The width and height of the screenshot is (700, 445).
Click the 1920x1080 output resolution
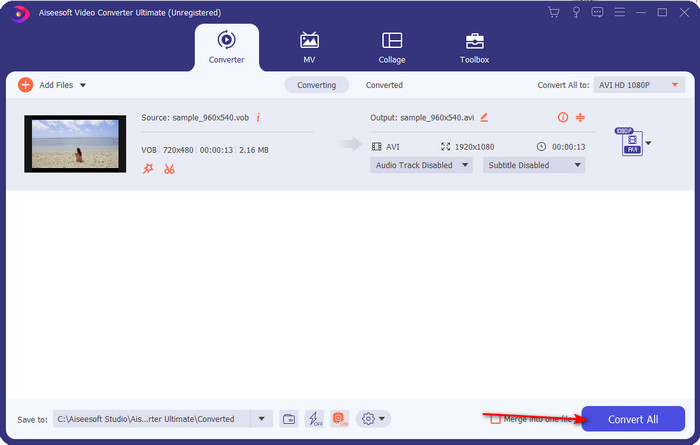[474, 147]
